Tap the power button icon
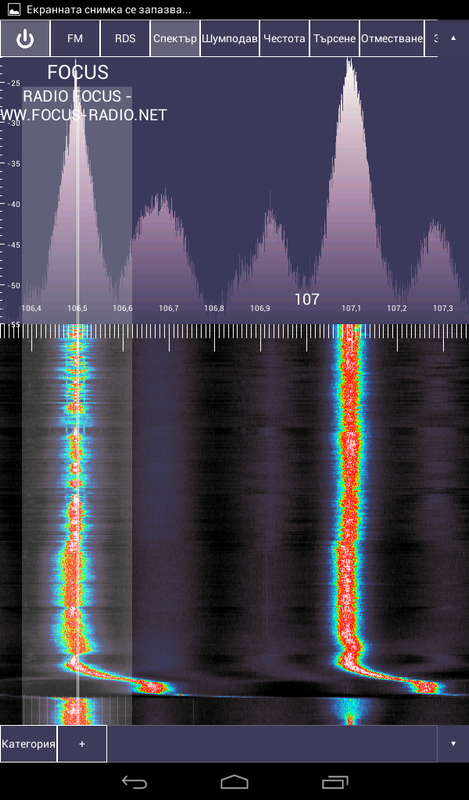The image size is (469, 800). coord(25,39)
